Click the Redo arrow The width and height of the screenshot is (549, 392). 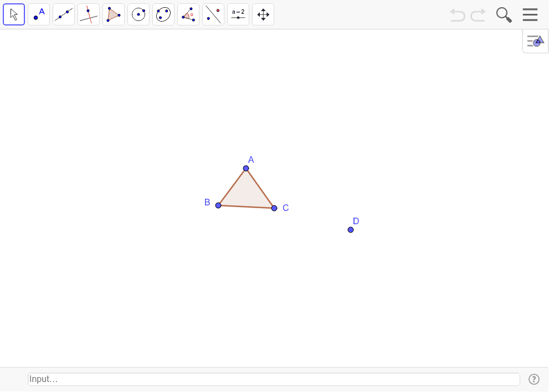pos(478,15)
